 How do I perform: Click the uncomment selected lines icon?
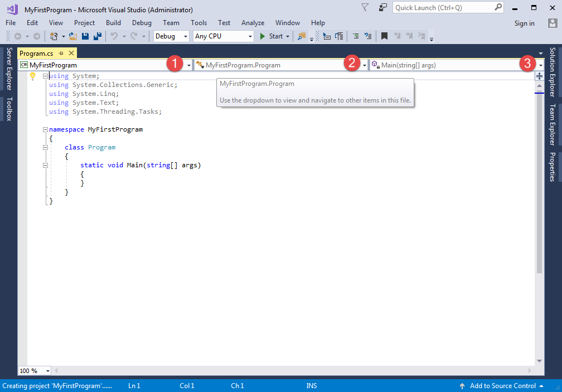pyautogui.click(x=368, y=36)
